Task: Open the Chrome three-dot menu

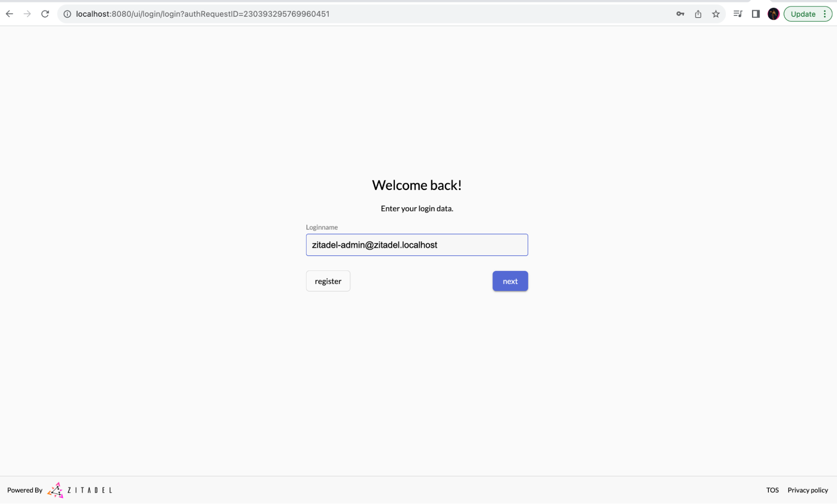Action: [825, 14]
